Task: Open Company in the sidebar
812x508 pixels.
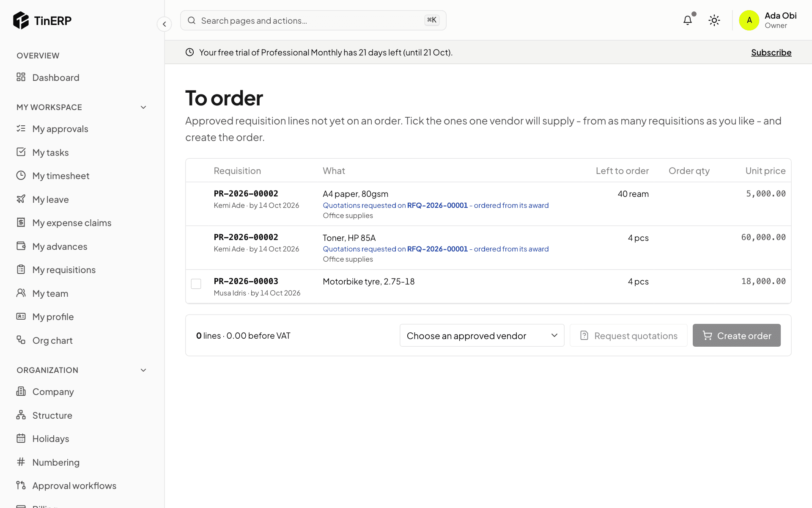Action: [x=53, y=392]
